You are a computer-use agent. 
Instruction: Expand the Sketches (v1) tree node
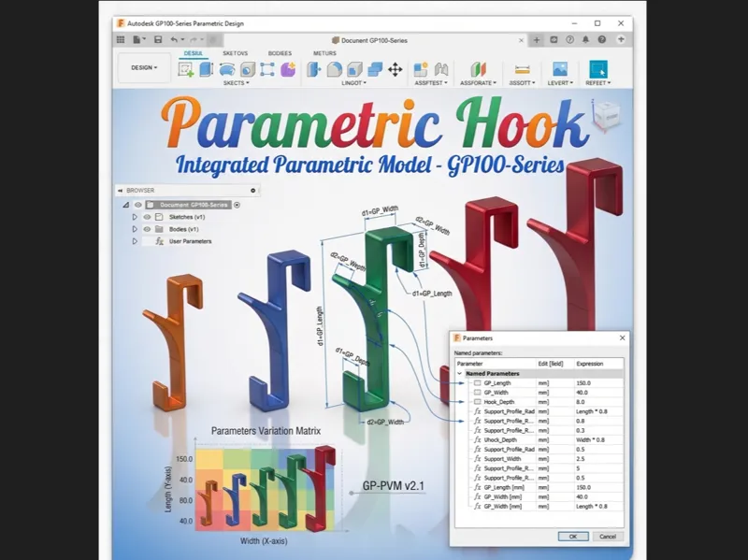click(135, 217)
